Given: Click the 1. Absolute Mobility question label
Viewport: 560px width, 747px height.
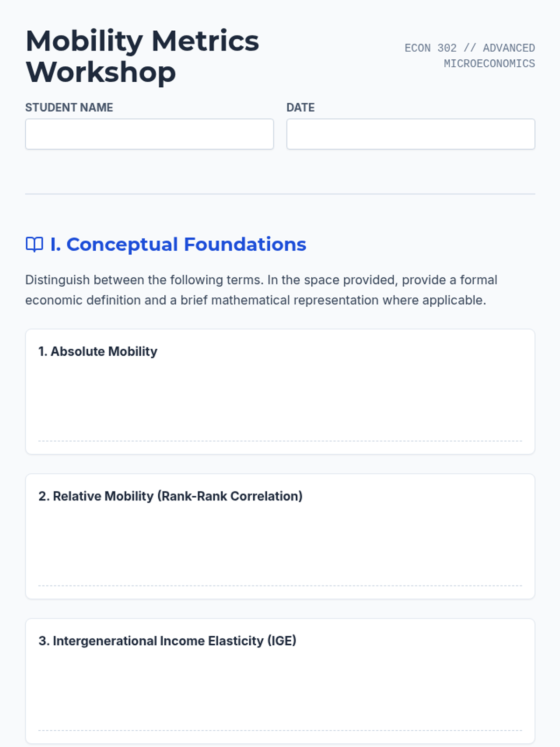Looking at the screenshot, I should coord(98,351).
